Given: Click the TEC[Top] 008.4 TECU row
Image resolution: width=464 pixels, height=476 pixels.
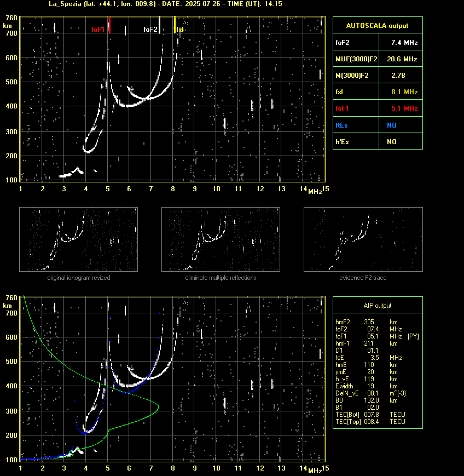Looking at the screenshot, I should (370, 422).
